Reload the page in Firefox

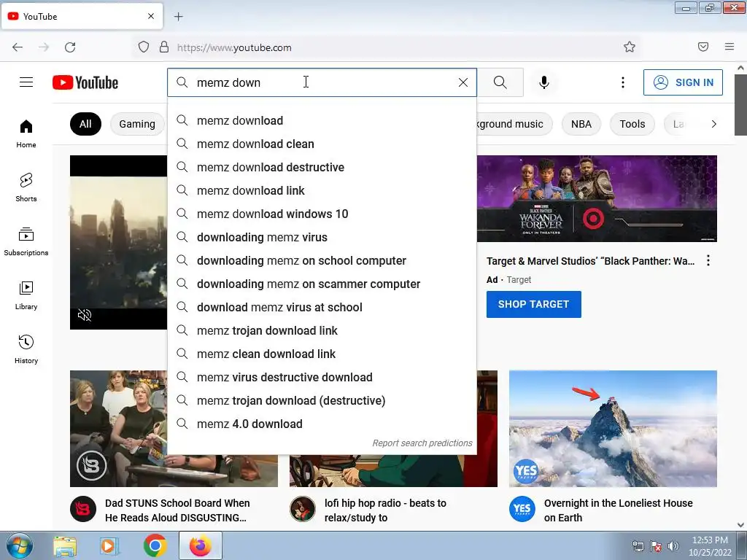point(70,47)
